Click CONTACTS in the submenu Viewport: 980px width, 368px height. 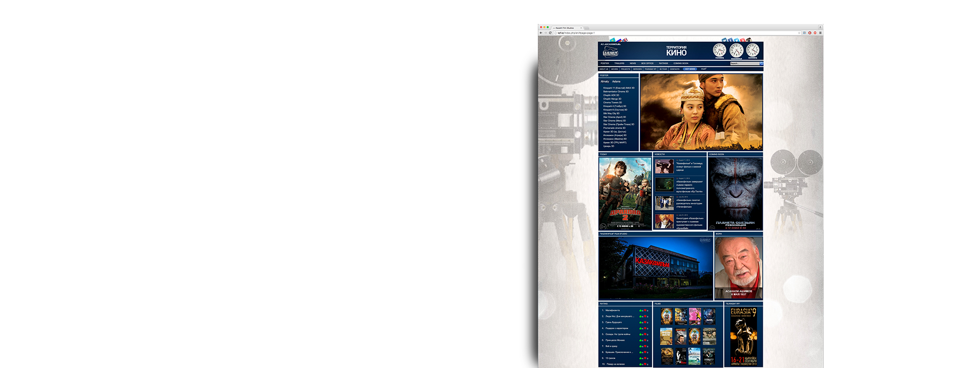[x=675, y=69]
